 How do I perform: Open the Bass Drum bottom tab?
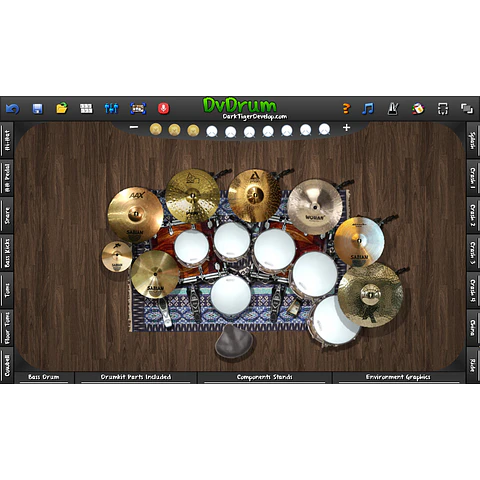pos(44,377)
